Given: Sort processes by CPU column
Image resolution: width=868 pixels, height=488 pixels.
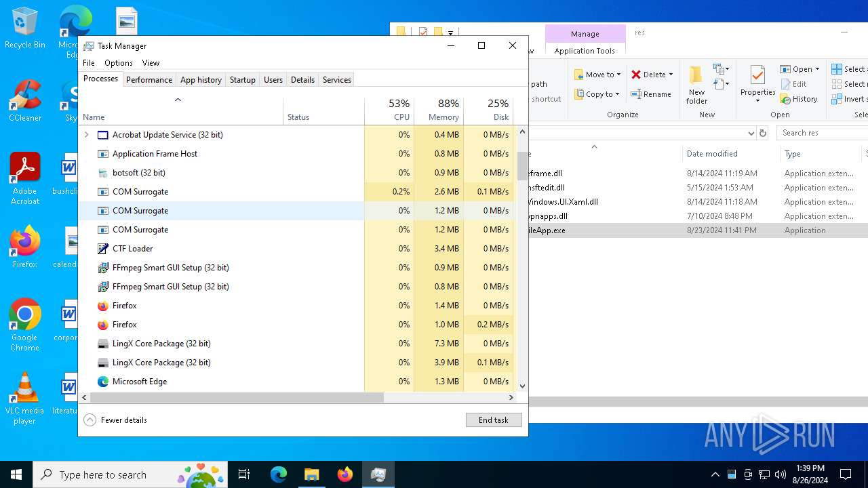Looking at the screenshot, I should 389,110.
